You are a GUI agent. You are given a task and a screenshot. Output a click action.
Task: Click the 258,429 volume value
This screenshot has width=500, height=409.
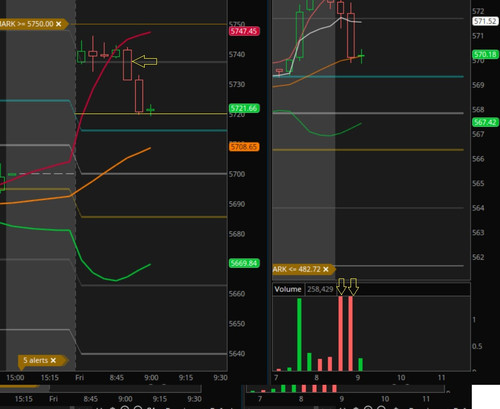(320, 289)
